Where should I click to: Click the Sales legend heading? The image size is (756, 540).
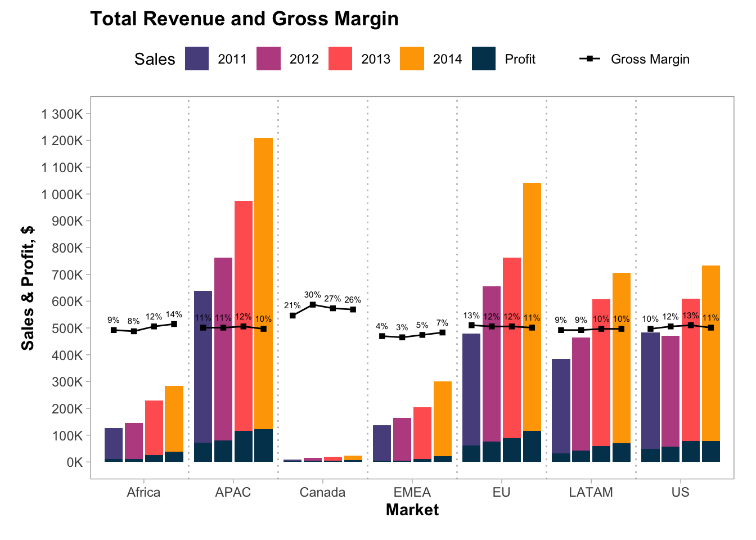155,58
